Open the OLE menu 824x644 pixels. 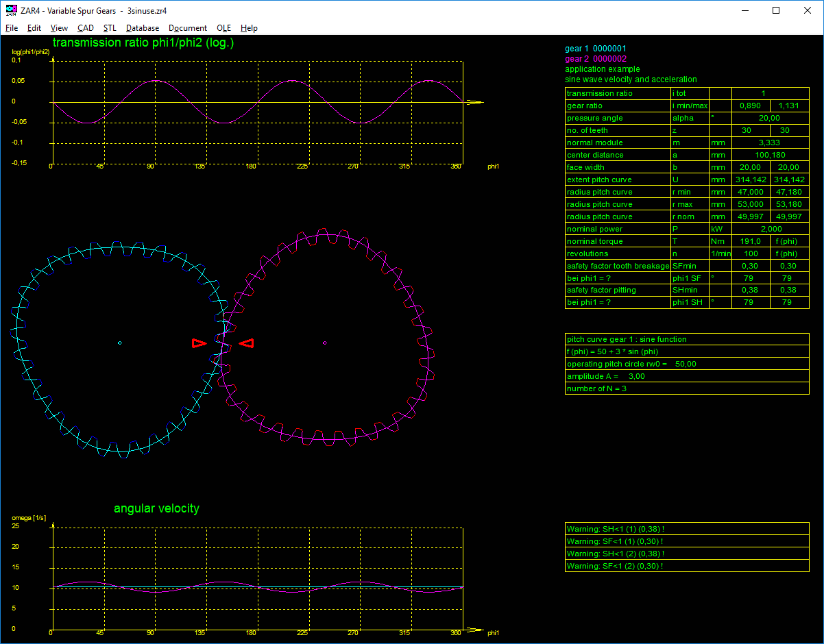(223, 28)
